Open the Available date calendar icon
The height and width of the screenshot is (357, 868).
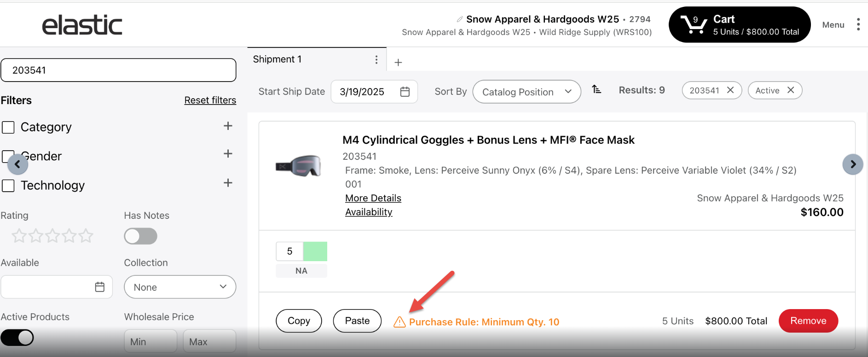pyautogui.click(x=99, y=287)
